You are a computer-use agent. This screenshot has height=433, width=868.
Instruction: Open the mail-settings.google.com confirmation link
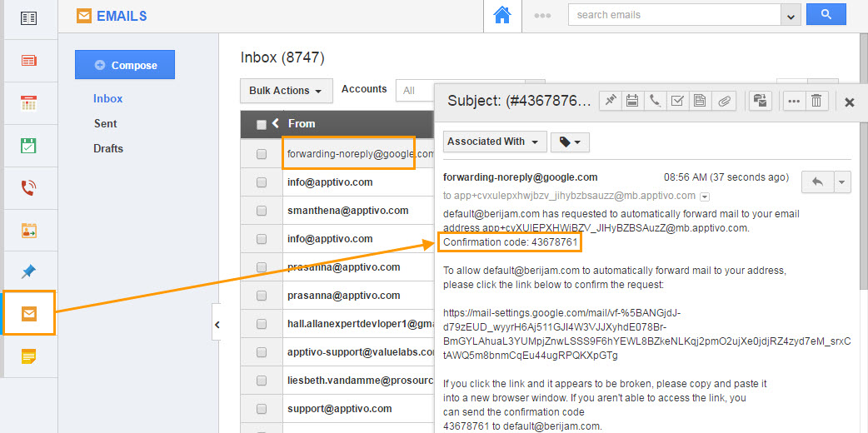pos(646,334)
